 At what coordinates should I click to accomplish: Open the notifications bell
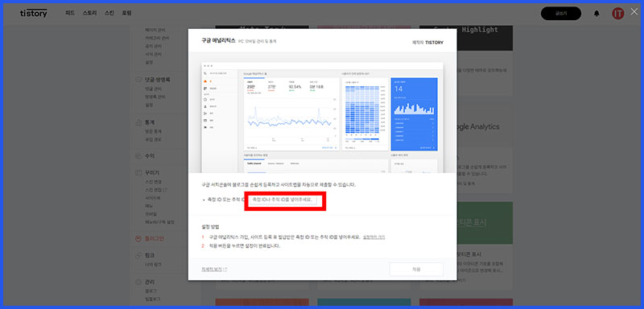597,14
